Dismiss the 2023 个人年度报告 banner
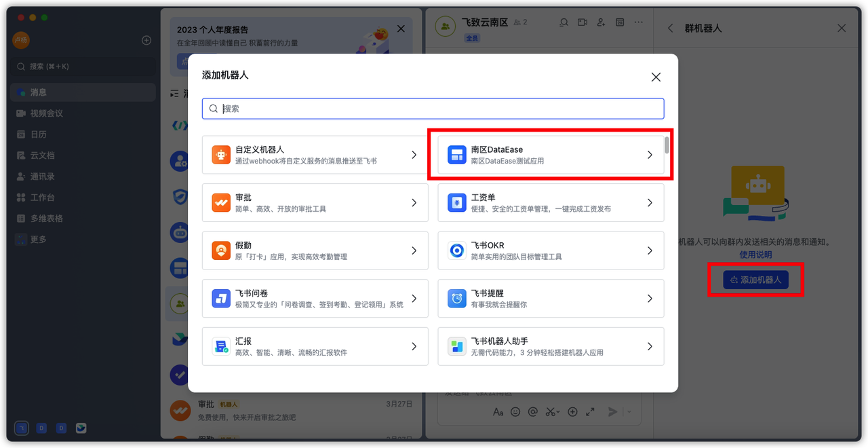 401,29
